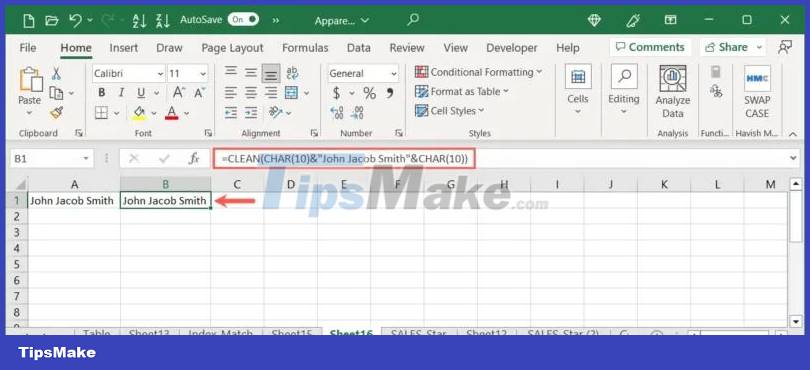810x370 pixels.
Task: Open ribbon display options icon
Action: click(x=671, y=20)
